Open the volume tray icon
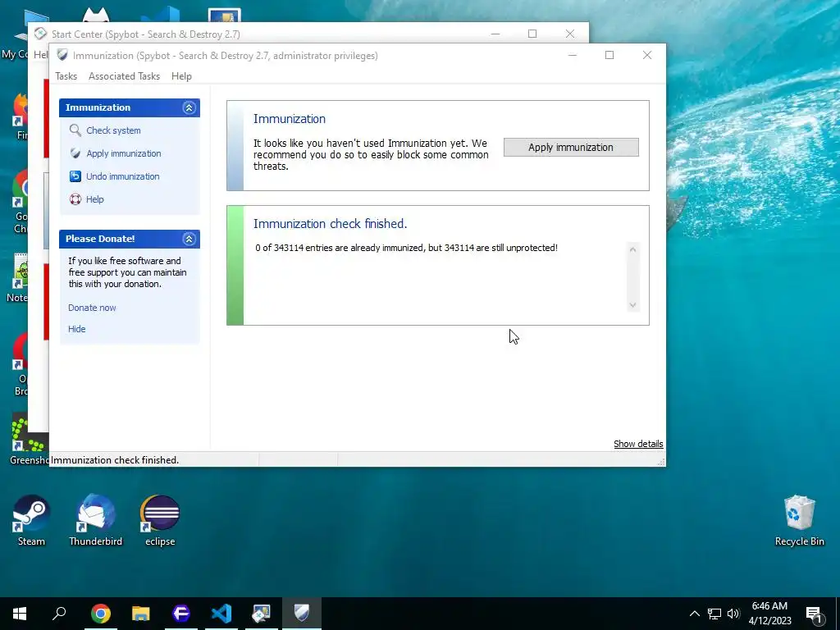The width and height of the screenshot is (840, 630). click(733, 614)
